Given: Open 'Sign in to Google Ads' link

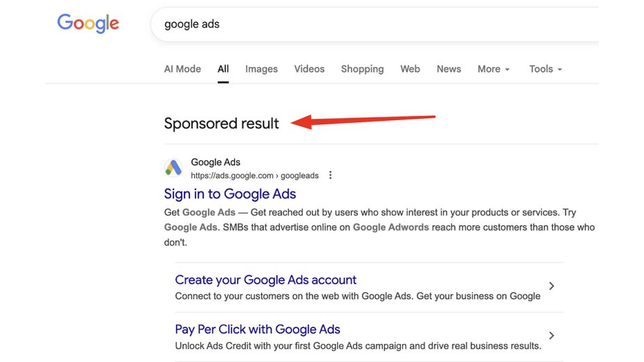Looking at the screenshot, I should pyautogui.click(x=230, y=194).
